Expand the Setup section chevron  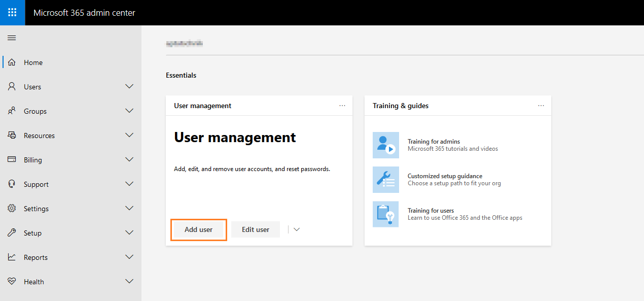(x=129, y=233)
